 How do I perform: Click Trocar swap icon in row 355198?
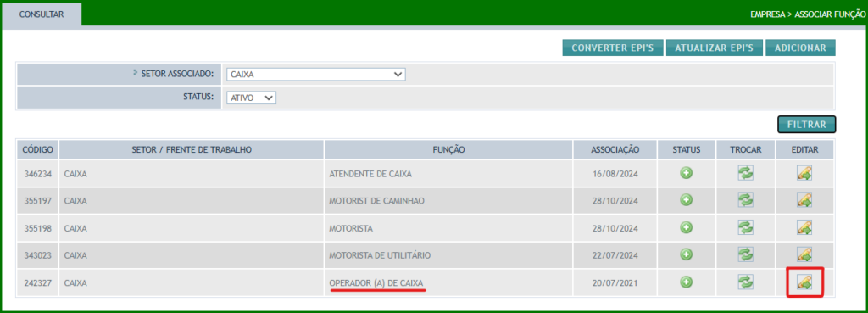click(746, 227)
